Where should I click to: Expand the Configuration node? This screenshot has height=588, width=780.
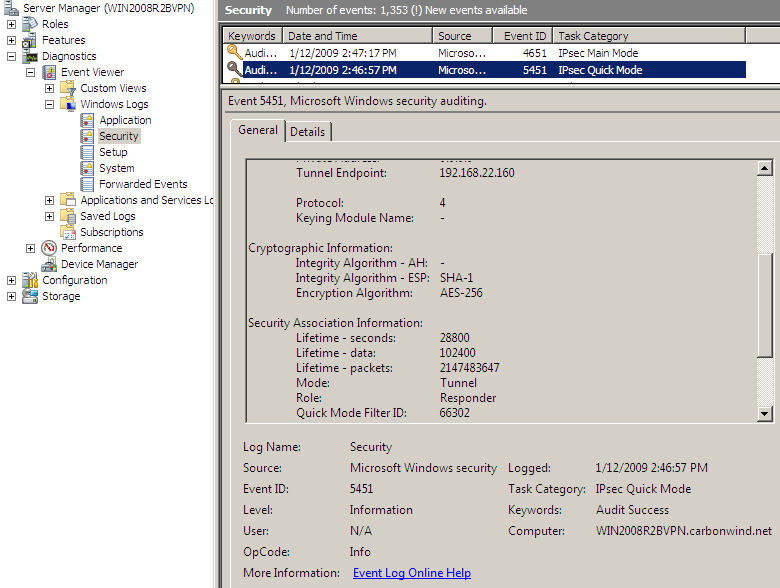coord(11,280)
